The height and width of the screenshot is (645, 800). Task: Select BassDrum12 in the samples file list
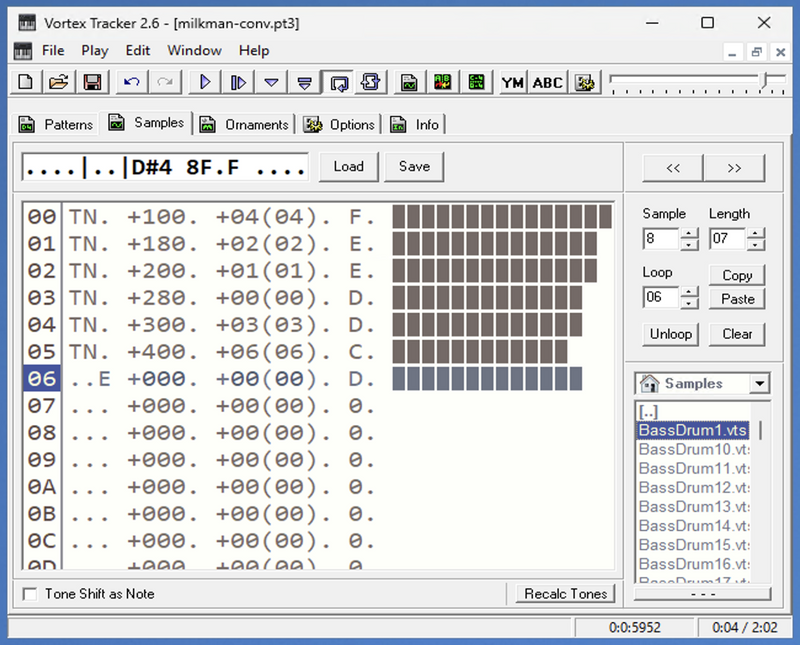tap(694, 487)
